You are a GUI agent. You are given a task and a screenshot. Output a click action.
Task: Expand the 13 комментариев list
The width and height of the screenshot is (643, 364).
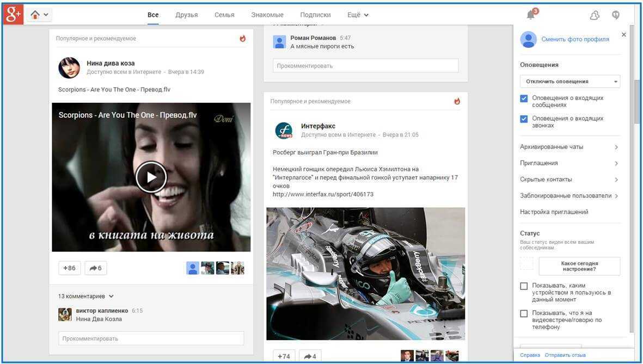pos(86,297)
